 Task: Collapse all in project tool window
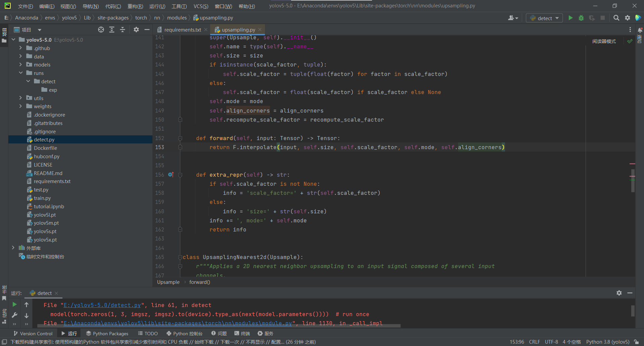point(123,30)
